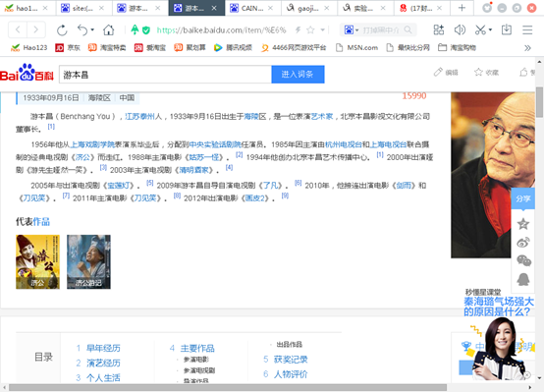Click the Baidu Baike logo
Screen dimensions: 544x392
(x=27, y=73)
